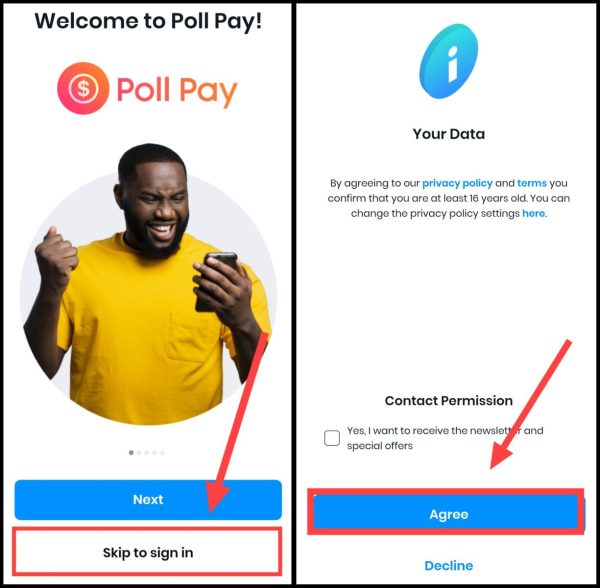Viewport: 600px width, 588px height.
Task: Click the 'Contact Permission' heading
Action: pos(448,401)
